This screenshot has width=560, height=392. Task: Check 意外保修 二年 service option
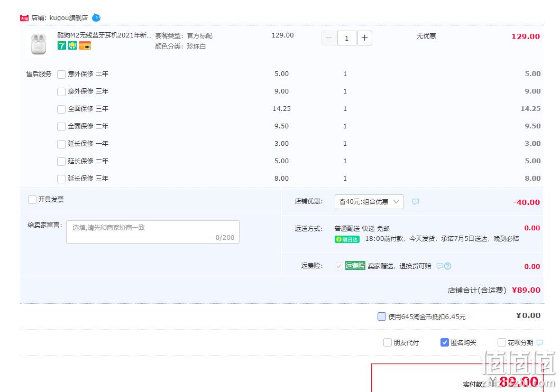61,74
